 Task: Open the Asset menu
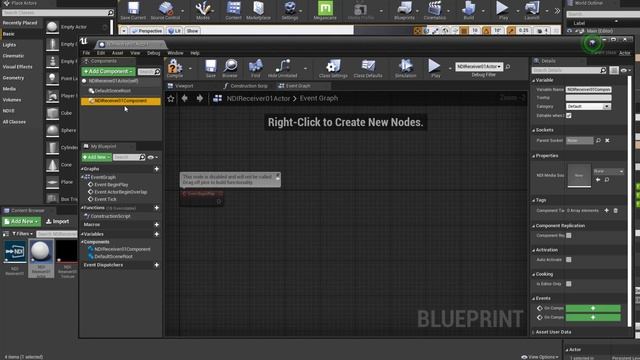118,53
